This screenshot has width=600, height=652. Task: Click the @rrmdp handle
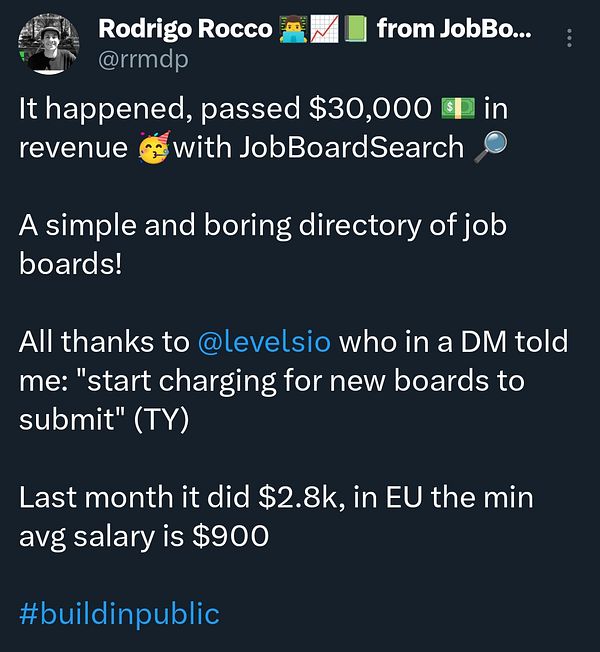(x=143, y=60)
